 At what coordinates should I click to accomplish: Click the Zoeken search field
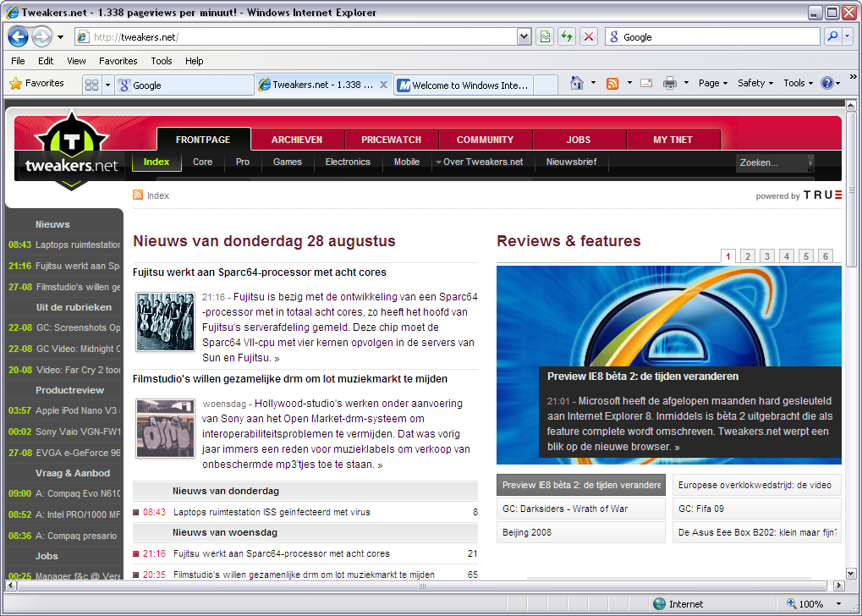coord(771,162)
